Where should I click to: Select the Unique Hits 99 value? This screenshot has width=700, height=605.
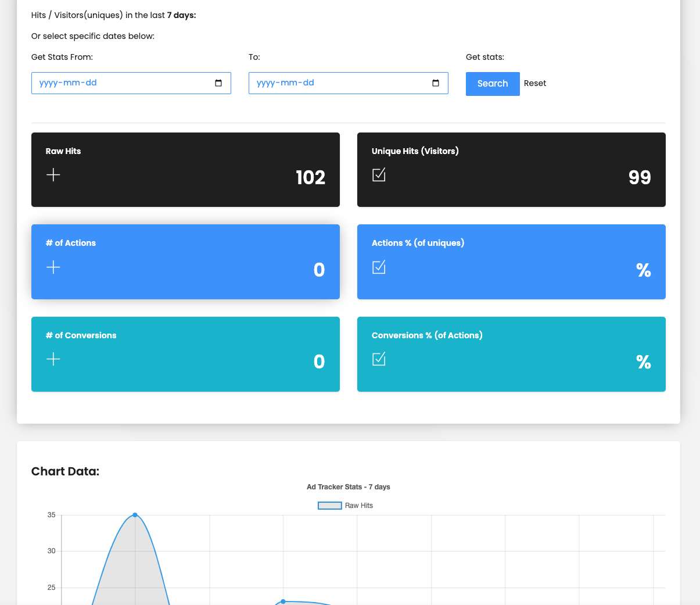point(639,177)
